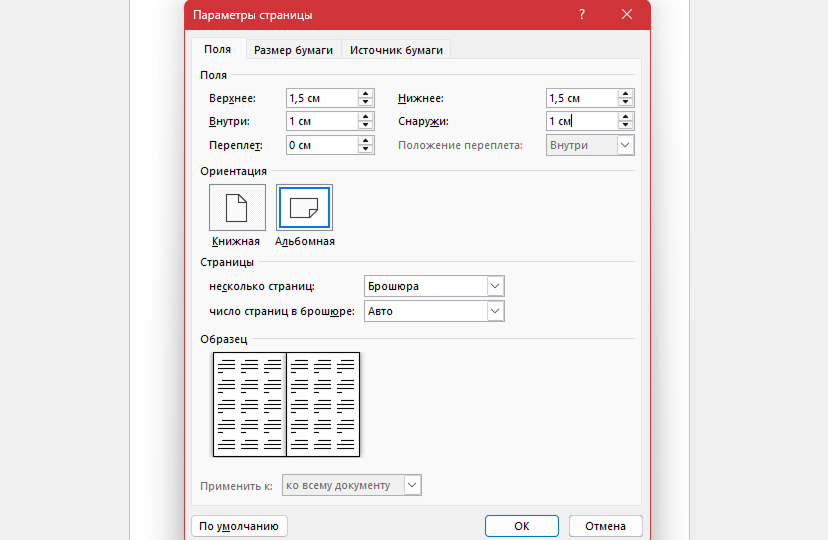Click into the Нижнее margin field

point(582,98)
